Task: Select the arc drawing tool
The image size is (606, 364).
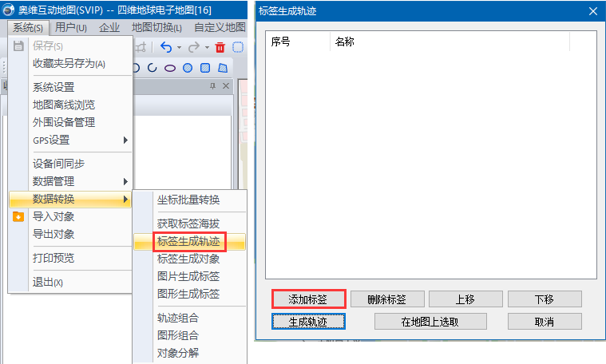Action: [x=152, y=68]
